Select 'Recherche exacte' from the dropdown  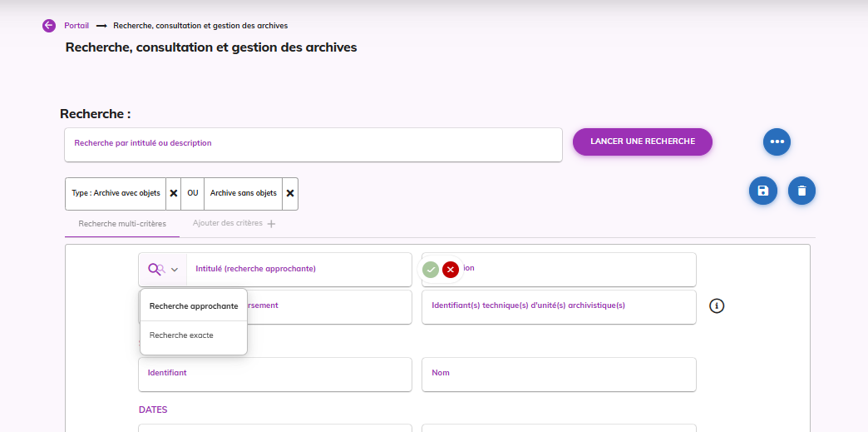[x=181, y=335]
